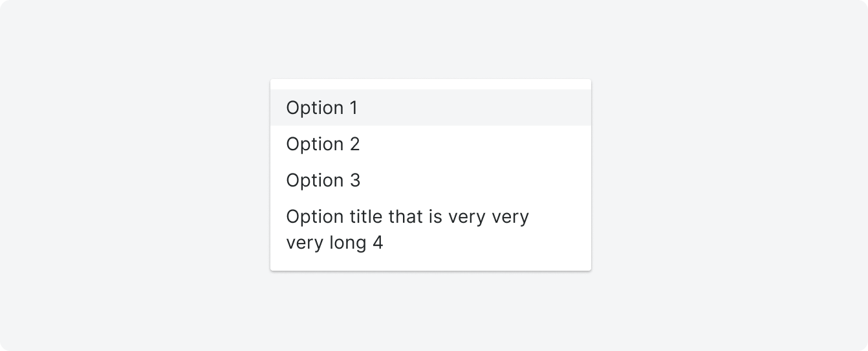
Task: Choose Option 2 in the dropdown
Action: pos(431,144)
